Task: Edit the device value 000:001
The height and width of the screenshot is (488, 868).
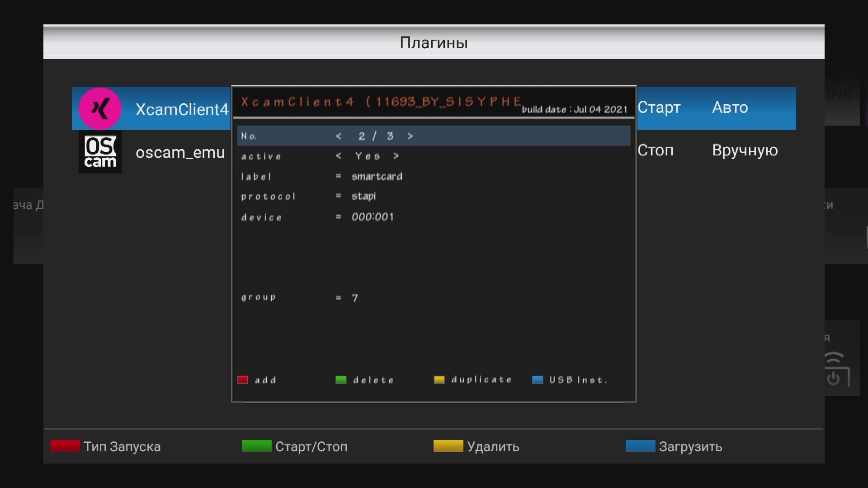Action: pyautogui.click(x=373, y=217)
